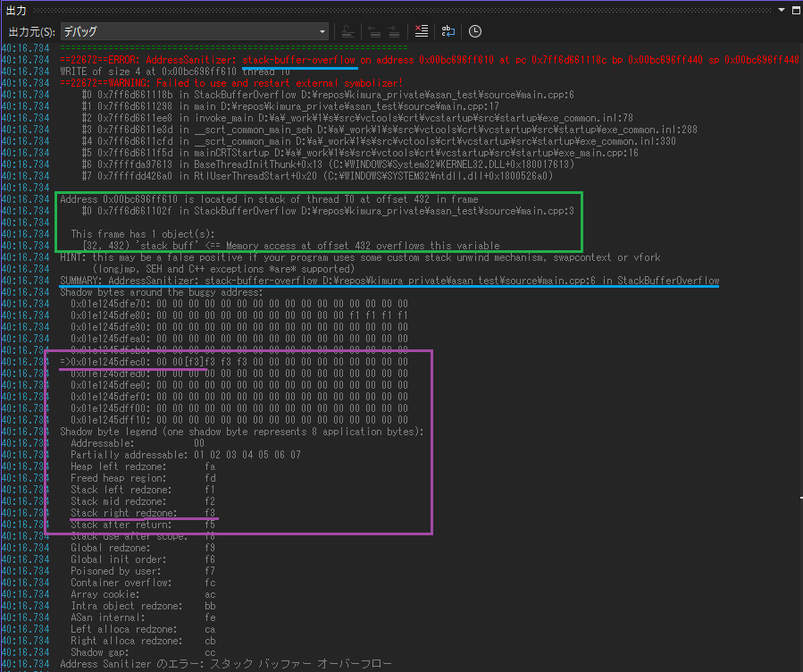Click 'This frame has 1 object(s):' line

(x=143, y=234)
